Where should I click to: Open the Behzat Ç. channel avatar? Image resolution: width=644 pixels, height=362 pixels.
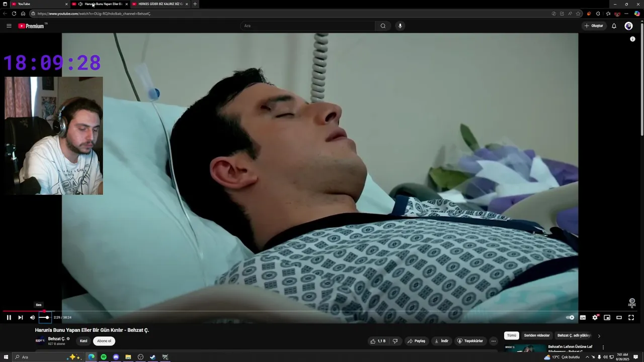coord(40,340)
